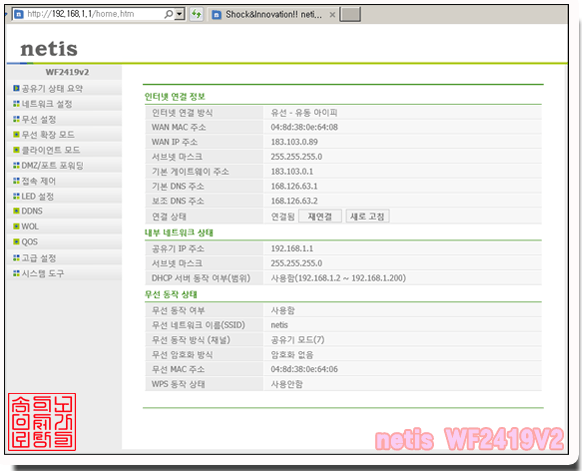Go to QOS settings page
Viewport: 582px width, 471px height.
29,242
